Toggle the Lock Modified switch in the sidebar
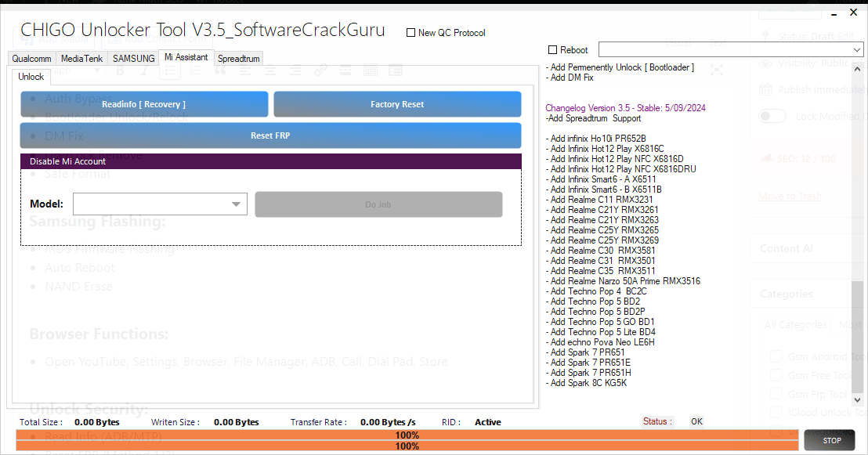 (x=772, y=115)
